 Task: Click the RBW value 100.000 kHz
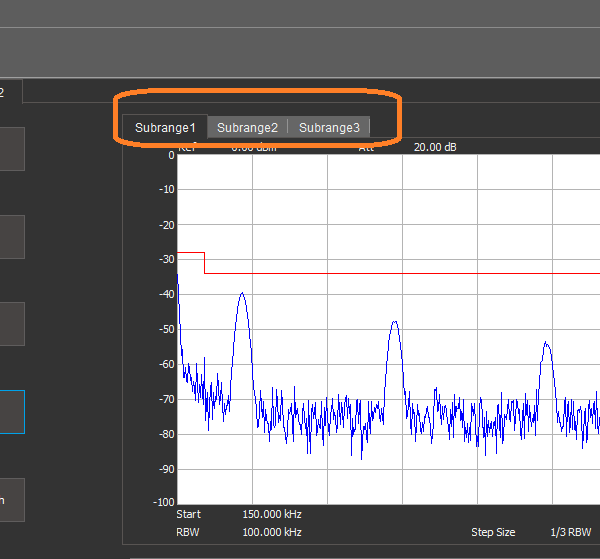[272, 532]
